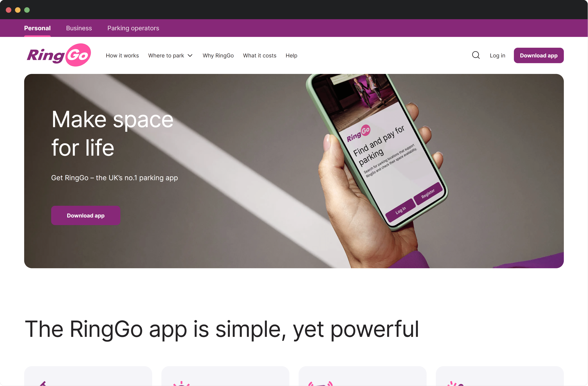Click header Download app button
The height and width of the screenshot is (386, 588).
click(x=539, y=55)
